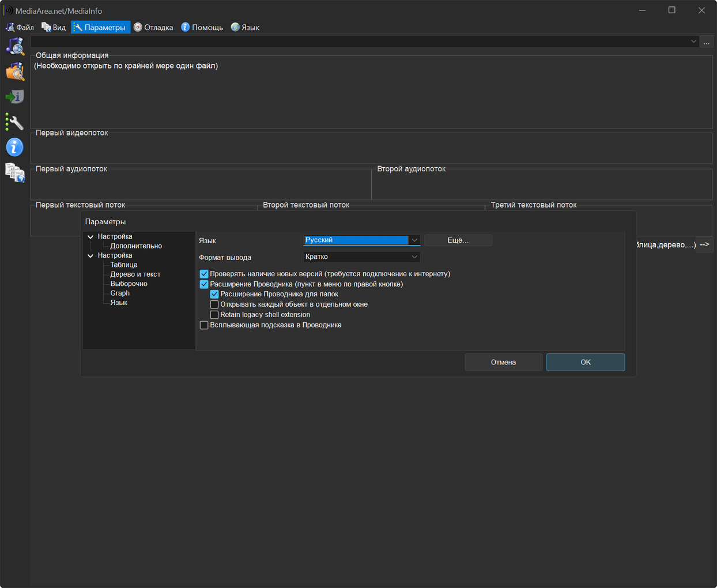Click the Ещё... button
717x588 pixels.
458,240
